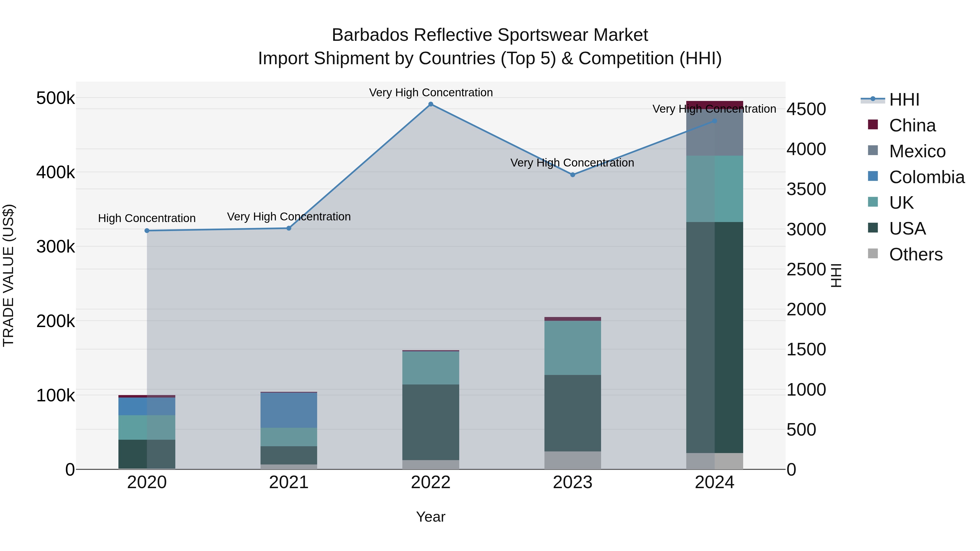Image resolution: width=980 pixels, height=551 pixels.
Task: Toggle the UK legend label
Action: pos(901,203)
